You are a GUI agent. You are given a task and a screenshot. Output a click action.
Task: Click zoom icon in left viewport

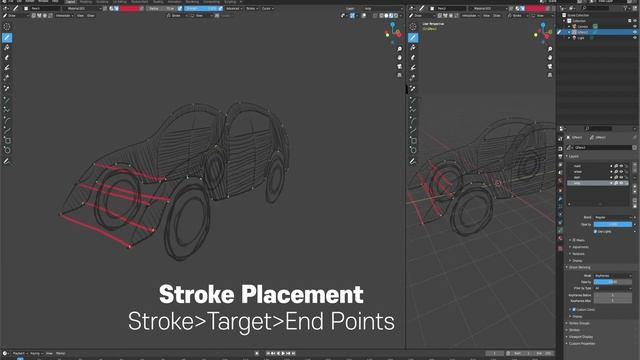[x=400, y=49]
